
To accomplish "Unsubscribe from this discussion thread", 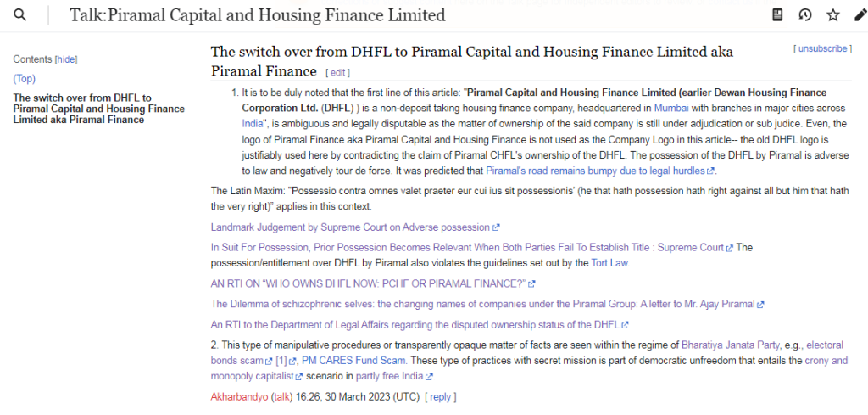I will point(821,49).
